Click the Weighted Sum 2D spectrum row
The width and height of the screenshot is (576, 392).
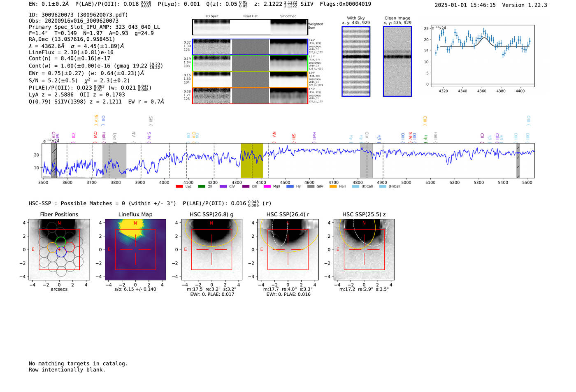pyautogui.click(x=250, y=27)
